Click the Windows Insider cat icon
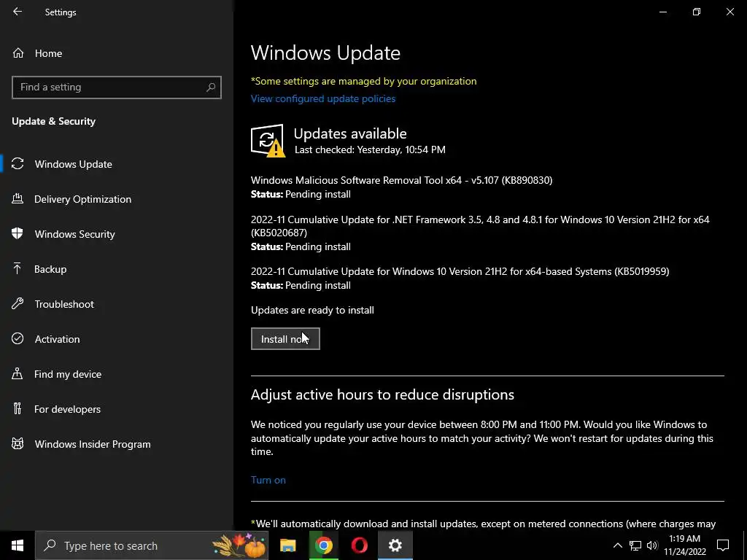The image size is (747, 560). (18, 444)
